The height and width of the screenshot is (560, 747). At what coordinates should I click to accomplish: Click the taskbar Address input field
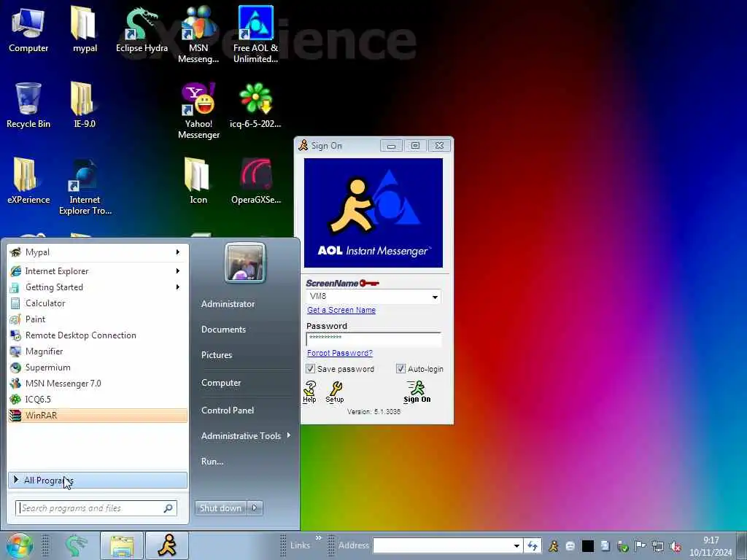(442, 545)
